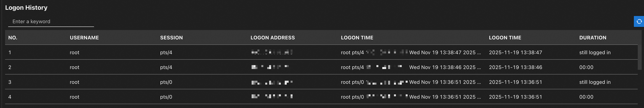Click the first LOGON TIME column header

click(357, 37)
